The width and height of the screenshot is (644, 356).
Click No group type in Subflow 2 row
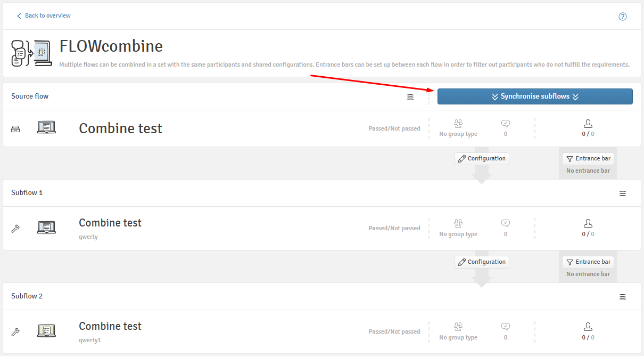(458, 338)
